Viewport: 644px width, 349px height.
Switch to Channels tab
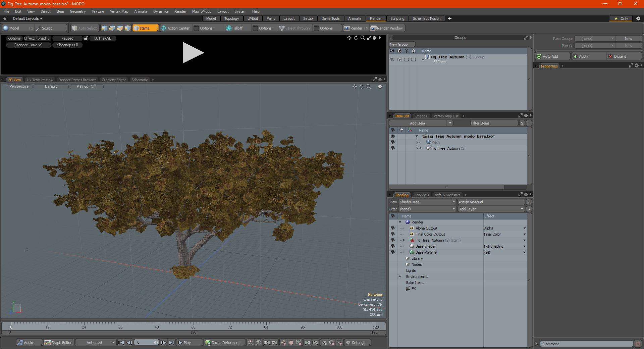click(x=422, y=195)
